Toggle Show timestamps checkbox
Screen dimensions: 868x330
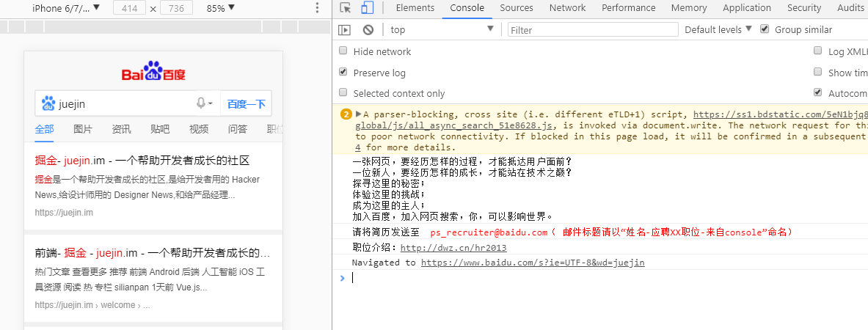(817, 72)
